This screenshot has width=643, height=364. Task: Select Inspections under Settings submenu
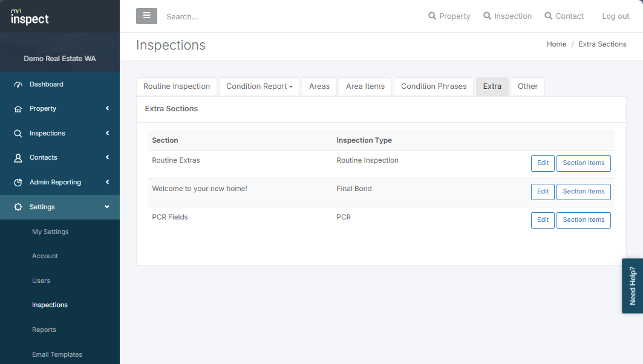50,305
